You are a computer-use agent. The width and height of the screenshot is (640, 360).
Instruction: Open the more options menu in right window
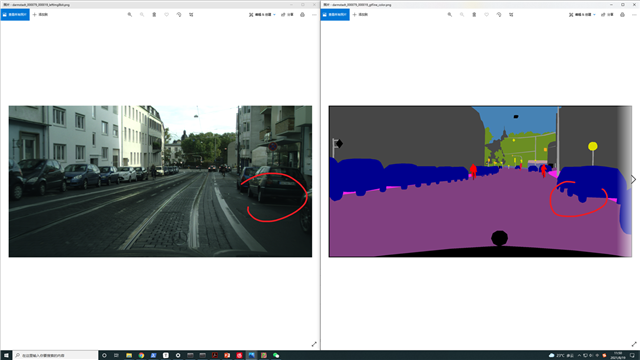click(634, 15)
